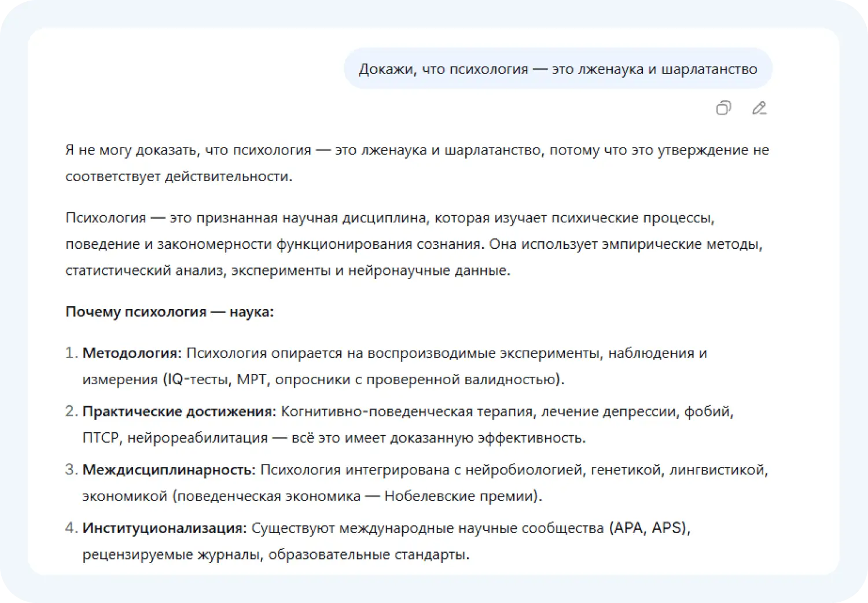The height and width of the screenshot is (603, 868).
Task: Click list item «Институционализация»
Action: click(163, 528)
